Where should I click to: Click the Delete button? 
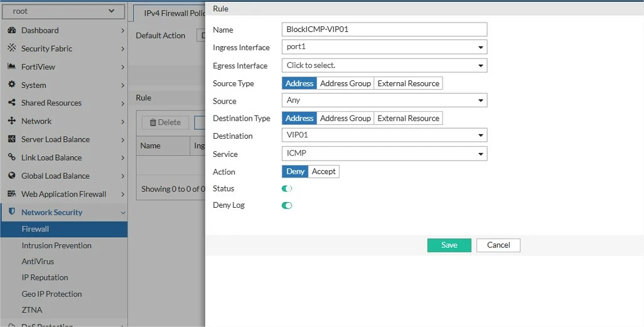pyautogui.click(x=165, y=122)
